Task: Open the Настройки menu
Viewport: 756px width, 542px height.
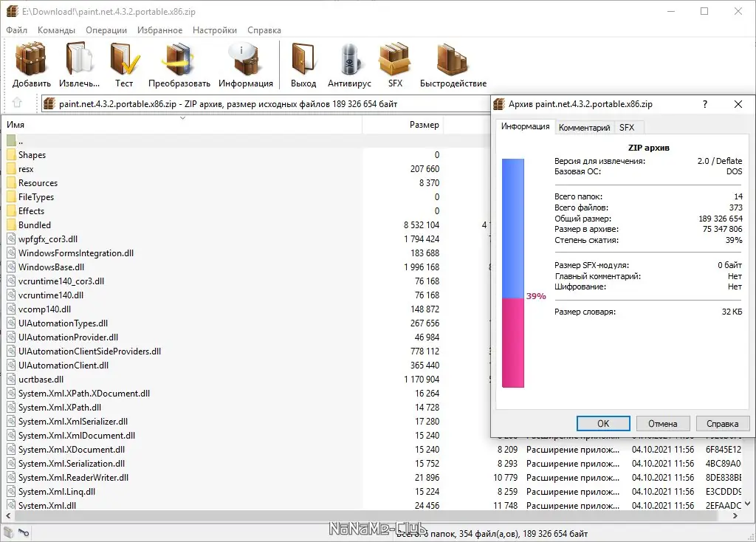Action: [x=215, y=30]
